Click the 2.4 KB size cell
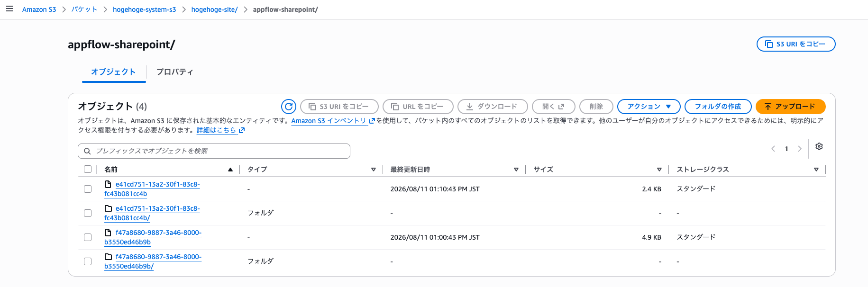 (651, 189)
